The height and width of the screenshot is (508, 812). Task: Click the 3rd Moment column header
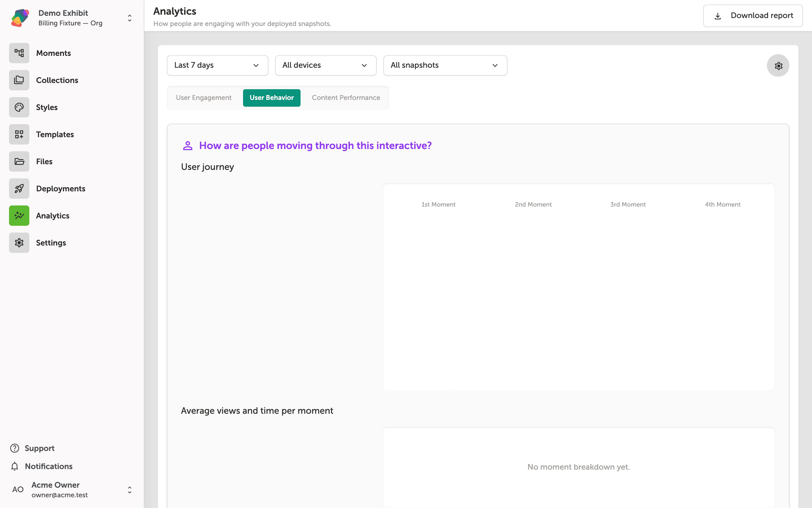tap(628, 204)
